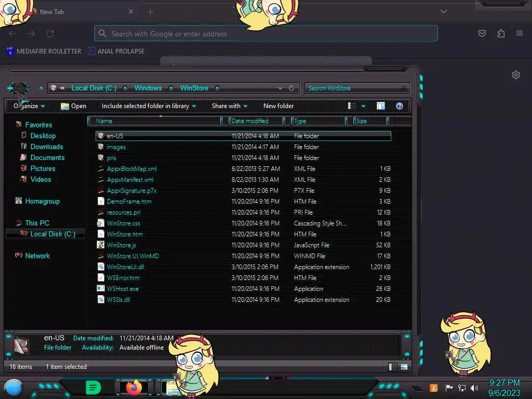Click the Firefox back arrow
The height and width of the screenshot is (399, 532).
[x=12, y=34]
